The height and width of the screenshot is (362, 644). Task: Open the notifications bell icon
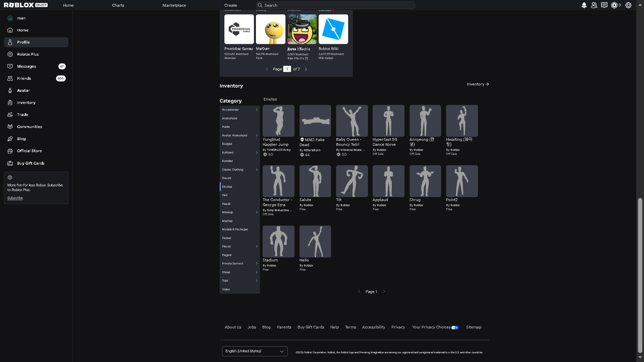point(584,5)
